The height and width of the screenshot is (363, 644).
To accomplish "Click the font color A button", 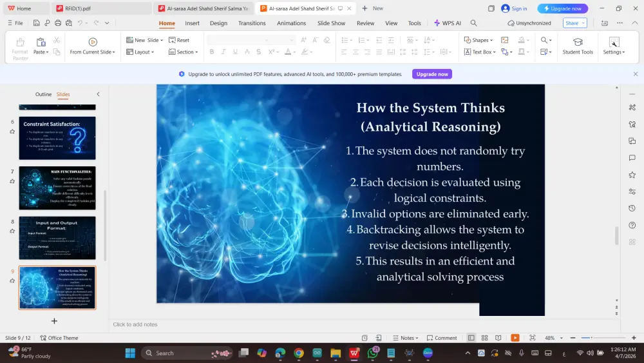I will click(288, 52).
